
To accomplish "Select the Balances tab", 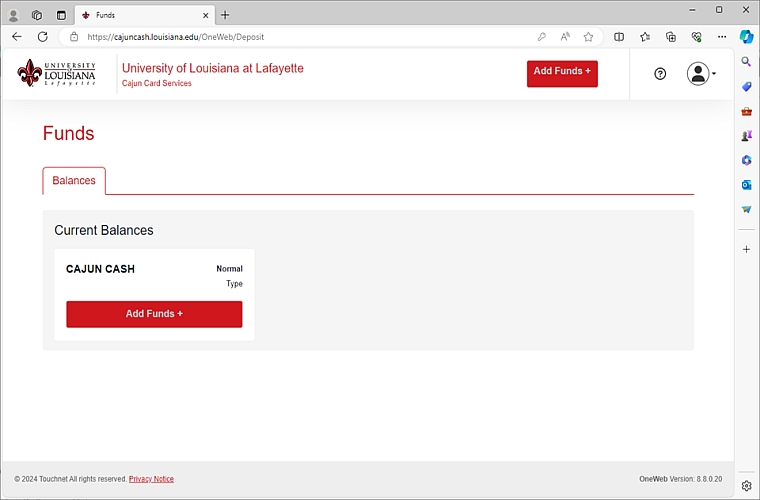I will (x=74, y=181).
